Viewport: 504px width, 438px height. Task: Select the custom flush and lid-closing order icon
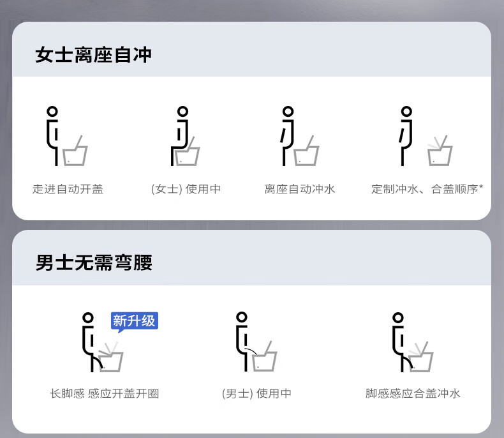tap(426, 136)
